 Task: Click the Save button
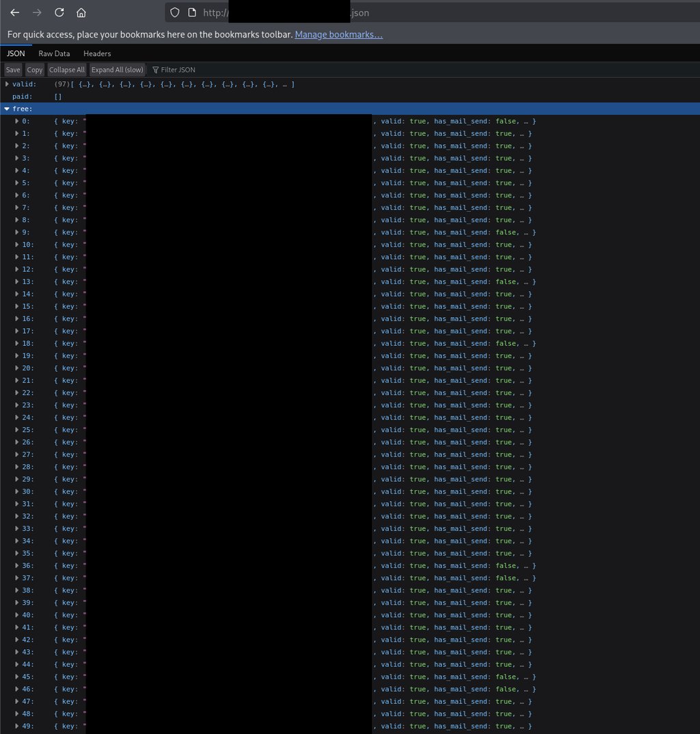tap(13, 70)
